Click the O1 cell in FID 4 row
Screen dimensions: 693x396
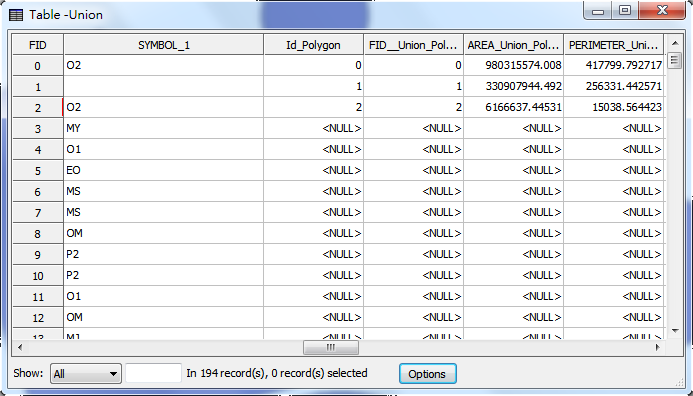coord(164,149)
